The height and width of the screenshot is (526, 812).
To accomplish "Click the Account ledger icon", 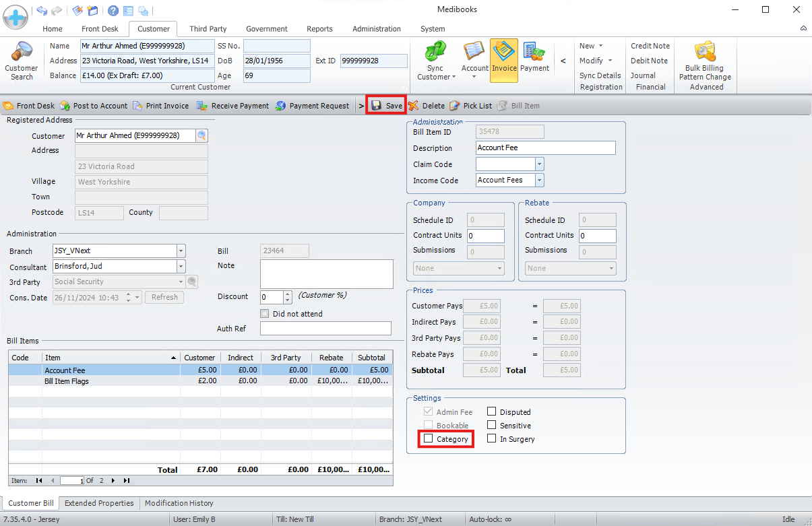I will [474, 53].
